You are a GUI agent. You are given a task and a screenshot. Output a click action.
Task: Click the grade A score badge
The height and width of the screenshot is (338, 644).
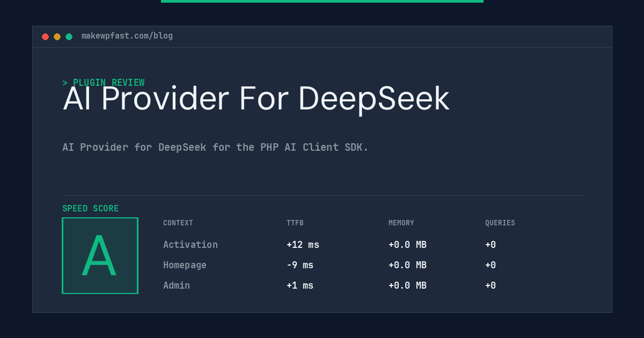pos(100,255)
